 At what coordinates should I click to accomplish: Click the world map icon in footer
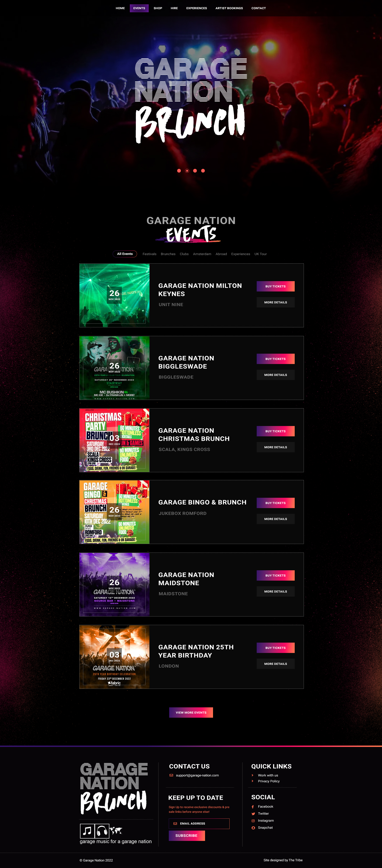tap(116, 831)
